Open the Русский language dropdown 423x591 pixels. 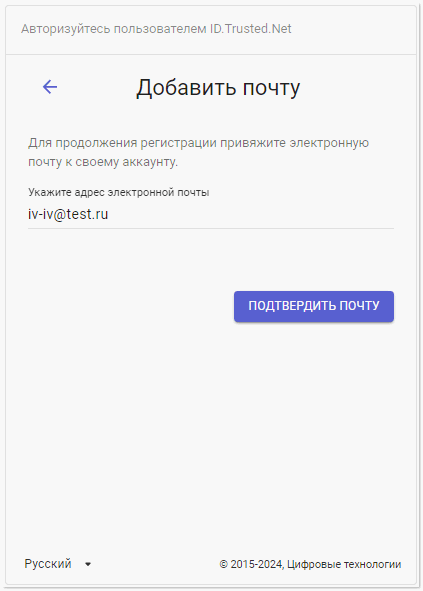[58, 564]
